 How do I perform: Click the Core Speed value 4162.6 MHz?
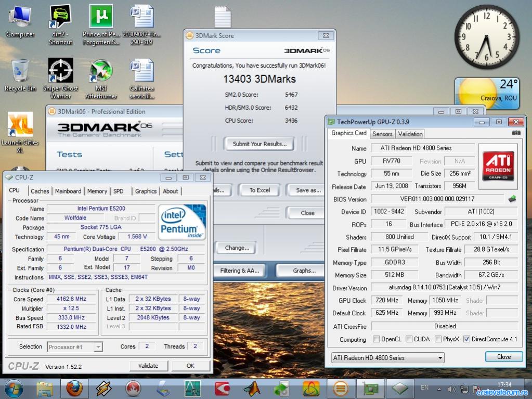[71, 299]
